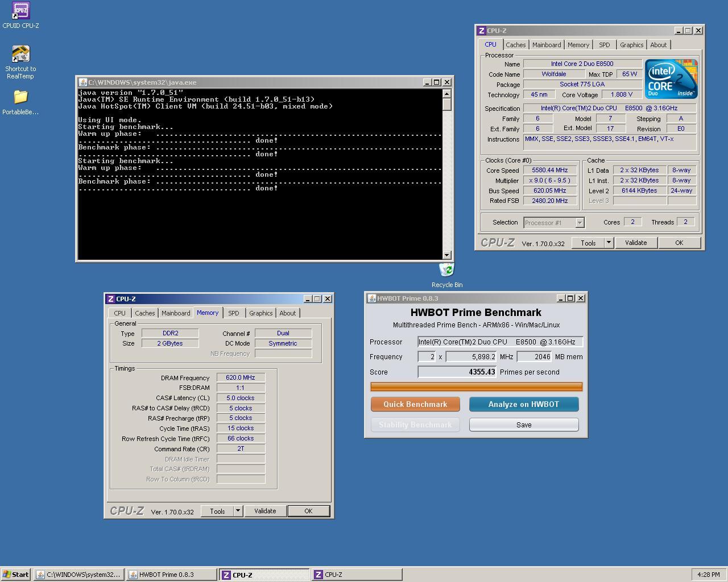The height and width of the screenshot is (582, 728).
Task: Click the taskbar clock showing 4:28 PM
Action: [x=708, y=575]
